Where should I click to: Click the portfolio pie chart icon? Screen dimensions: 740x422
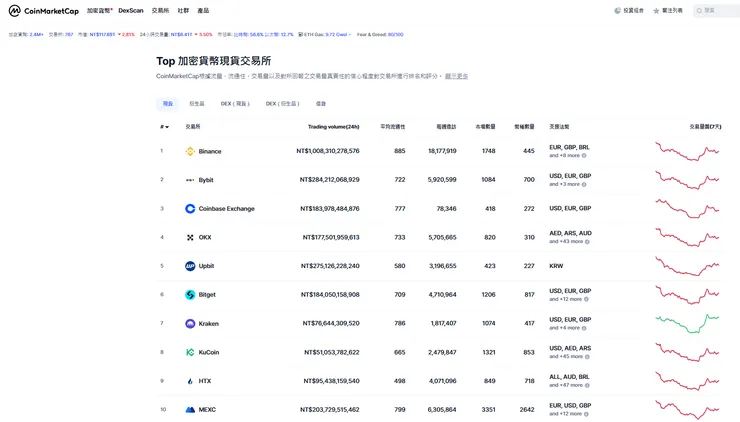click(617, 10)
